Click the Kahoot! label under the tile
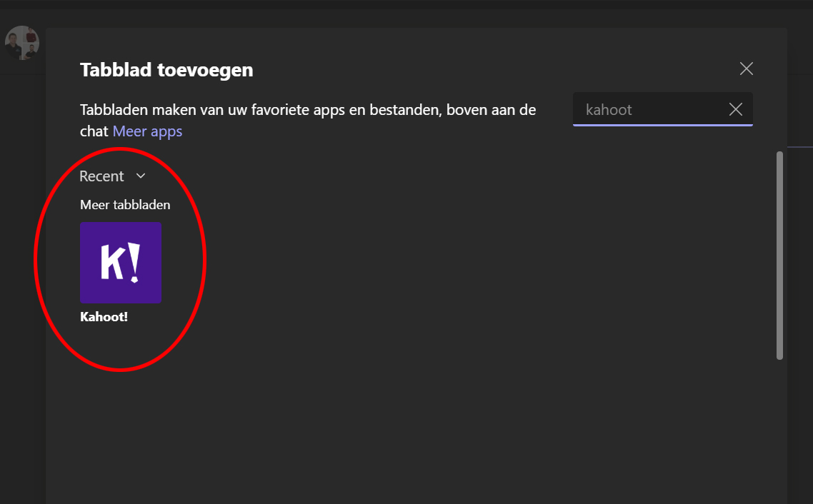813x504 pixels. pyautogui.click(x=104, y=316)
